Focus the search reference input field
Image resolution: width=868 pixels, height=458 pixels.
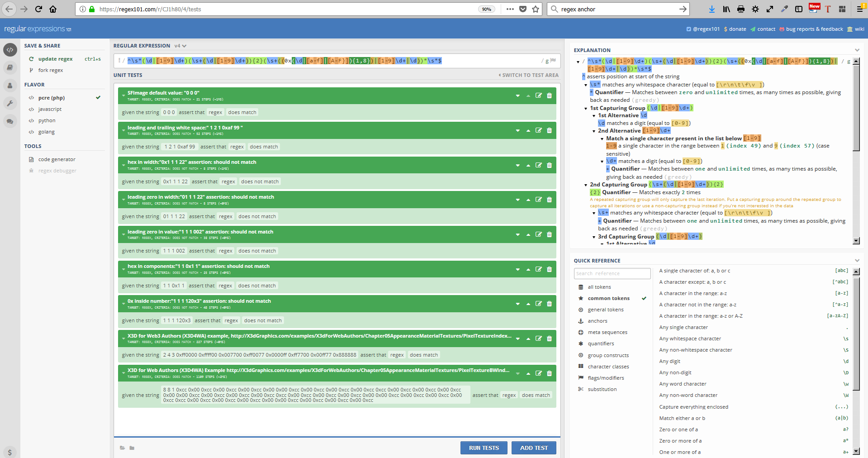pos(612,273)
